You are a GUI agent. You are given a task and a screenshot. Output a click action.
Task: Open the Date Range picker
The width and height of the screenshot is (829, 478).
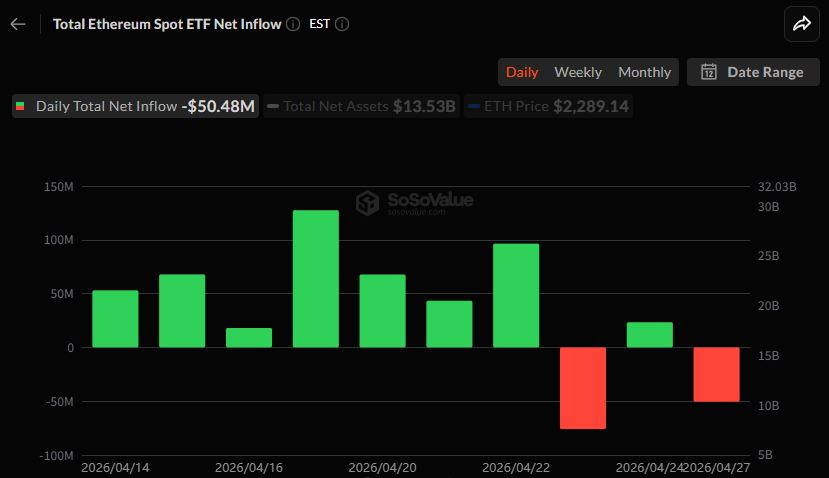pyautogui.click(x=752, y=72)
